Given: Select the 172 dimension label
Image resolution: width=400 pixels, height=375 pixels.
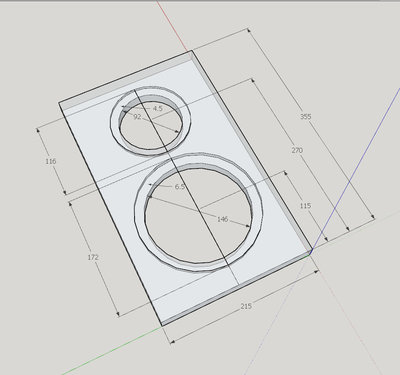Looking at the screenshot, I should [x=93, y=257].
